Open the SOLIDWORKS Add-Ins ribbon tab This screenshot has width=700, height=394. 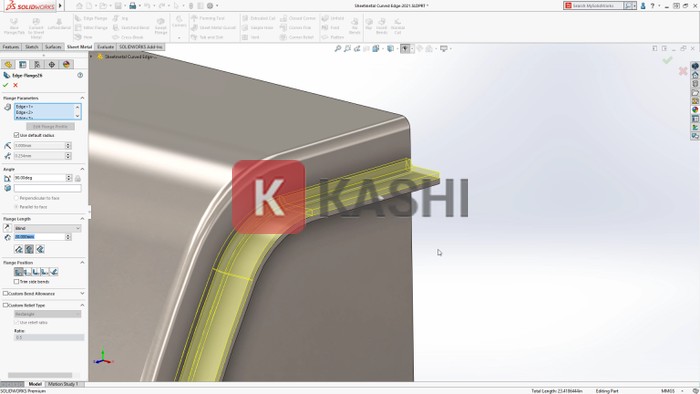pyautogui.click(x=141, y=47)
